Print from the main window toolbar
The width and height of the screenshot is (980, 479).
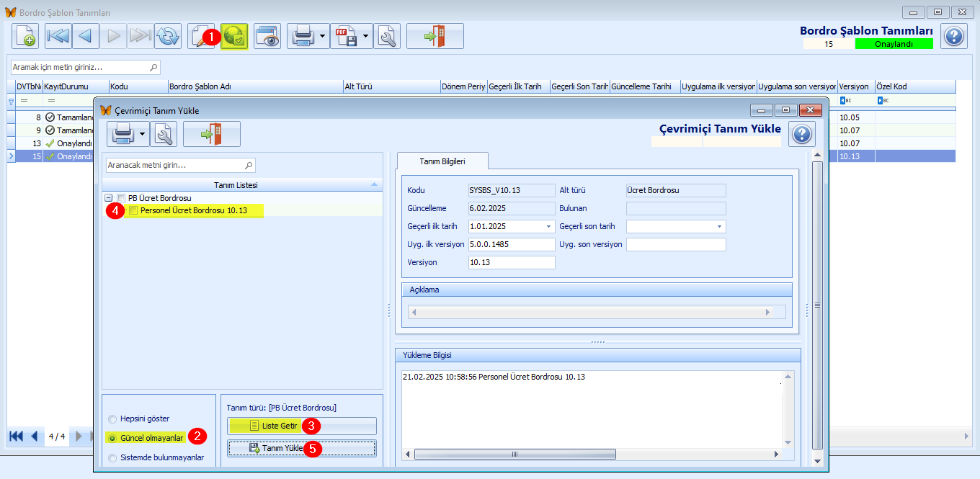click(x=303, y=36)
